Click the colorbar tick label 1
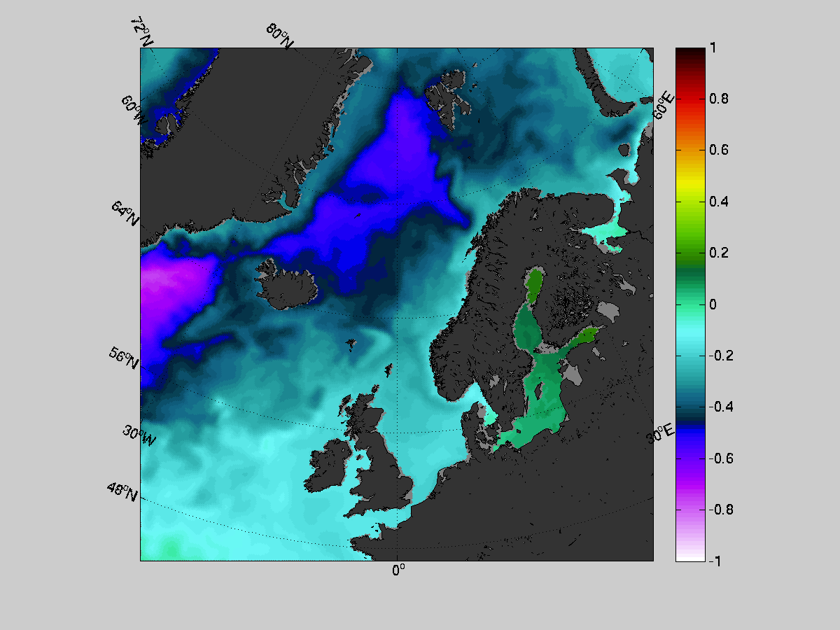Screen dimensions: 840x630 (x=713, y=48)
